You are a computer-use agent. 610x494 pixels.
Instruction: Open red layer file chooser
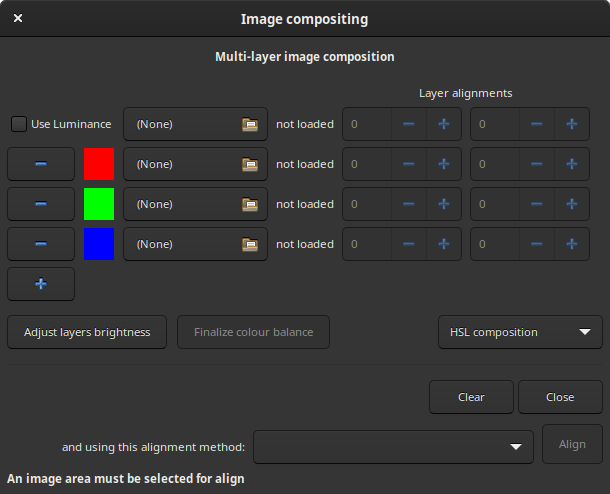coord(195,164)
